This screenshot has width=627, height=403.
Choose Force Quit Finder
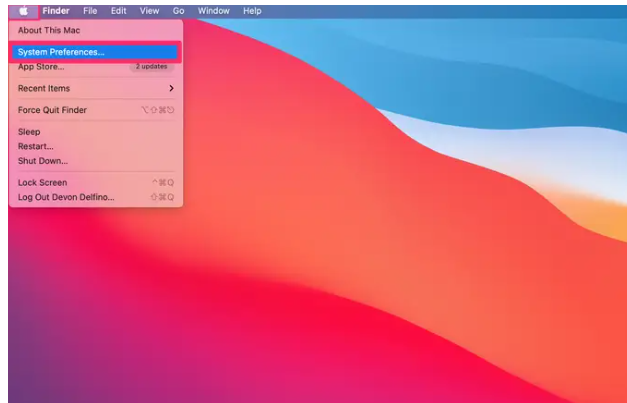point(96,110)
